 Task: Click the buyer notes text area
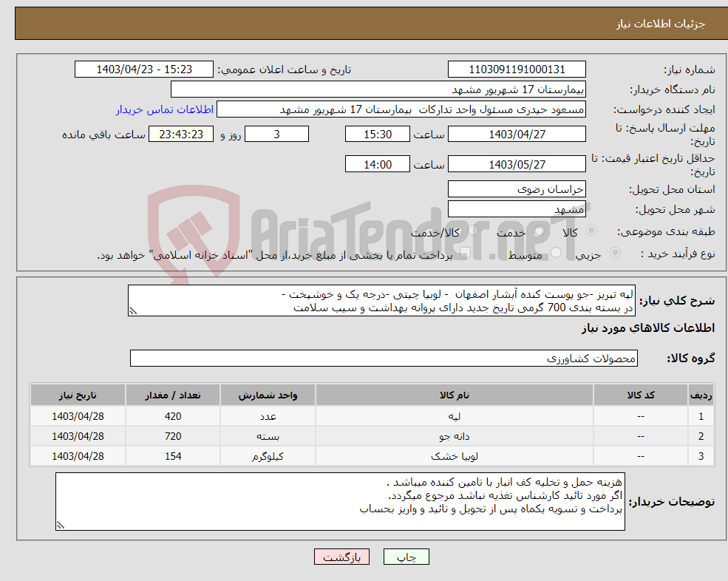click(340, 502)
